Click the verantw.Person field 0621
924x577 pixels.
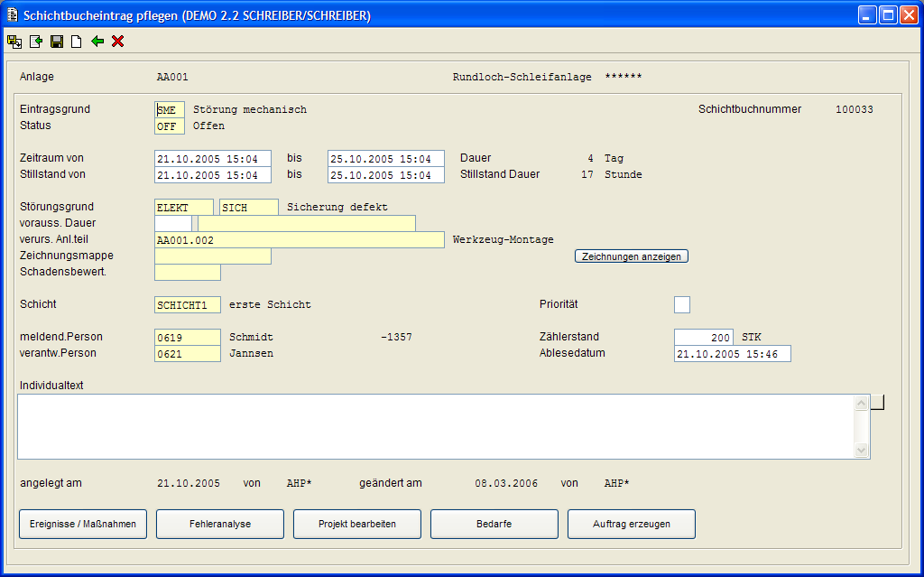coord(188,354)
